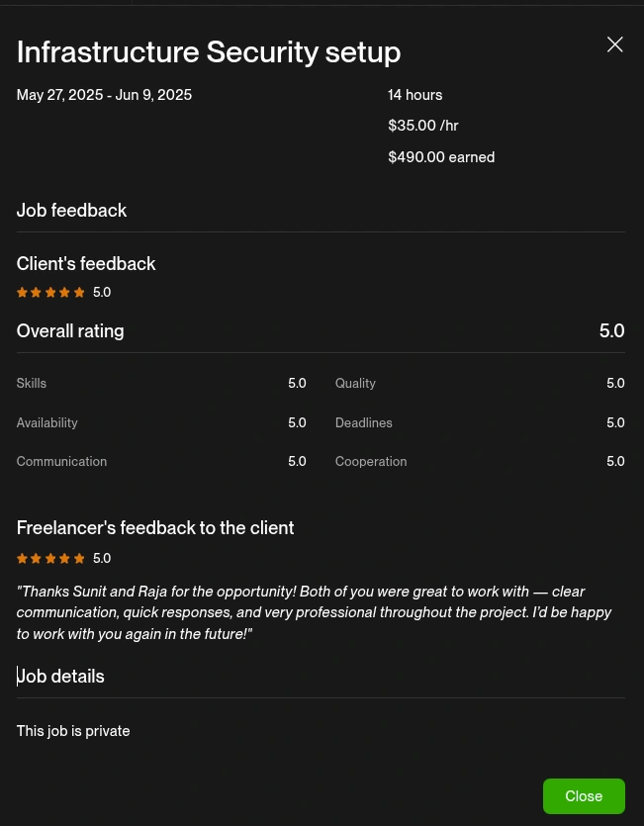Click the freelancer's feedback star rating

pyautogui.click(x=51, y=559)
